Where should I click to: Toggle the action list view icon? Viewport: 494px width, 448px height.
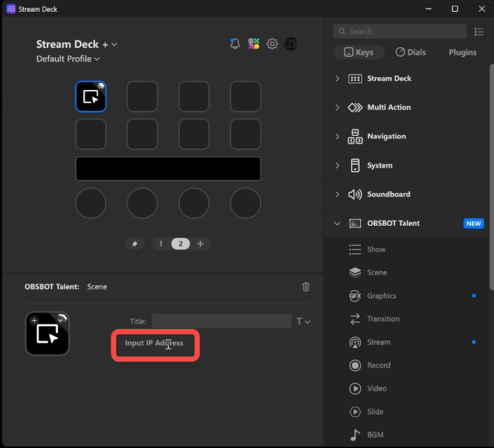coord(479,31)
